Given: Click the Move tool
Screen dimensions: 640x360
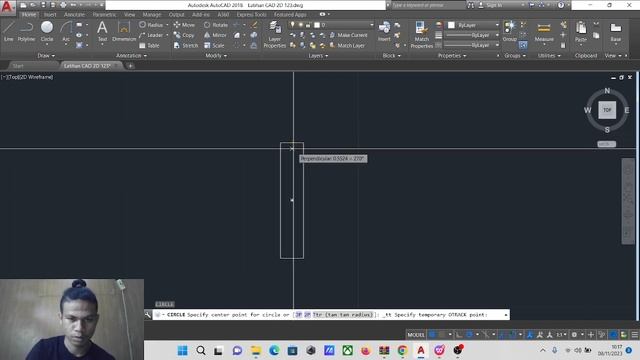Looking at the screenshot, I should pyautogui.click(x=184, y=25).
